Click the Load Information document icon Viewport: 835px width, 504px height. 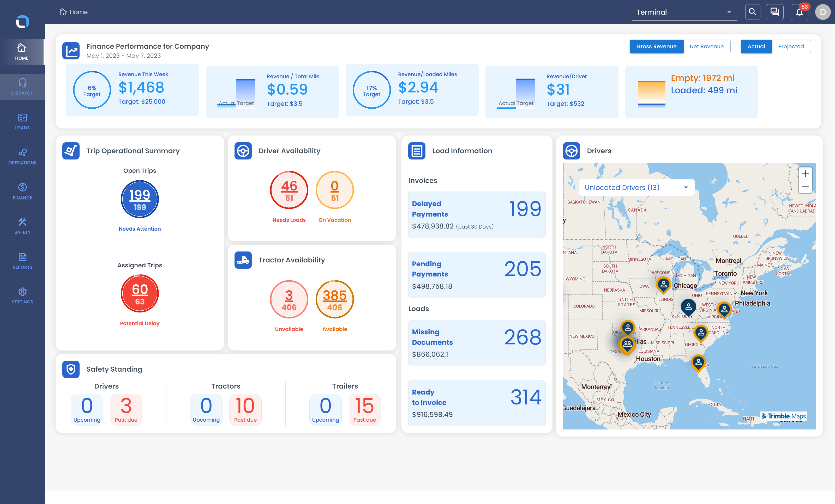[417, 151]
